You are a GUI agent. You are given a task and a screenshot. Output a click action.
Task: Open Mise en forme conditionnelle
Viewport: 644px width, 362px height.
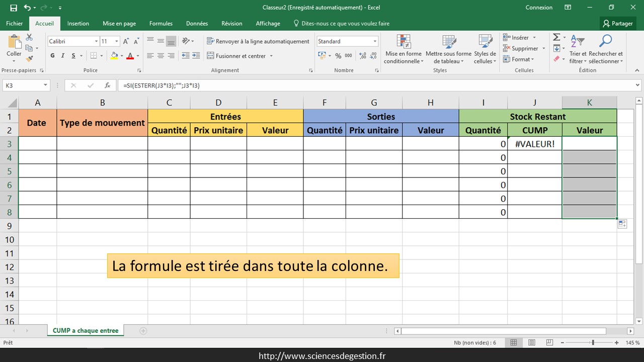[404, 50]
